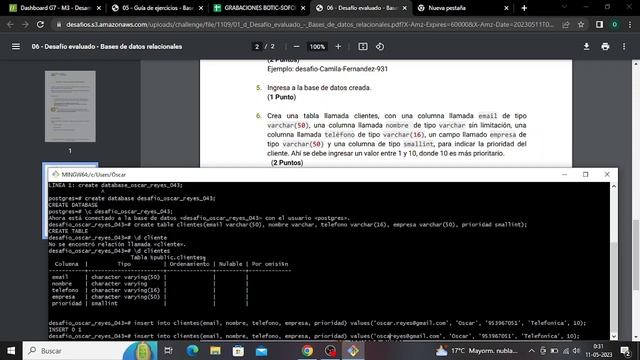
Task: Rotate the PDF counterclockwise
Action: point(380,47)
